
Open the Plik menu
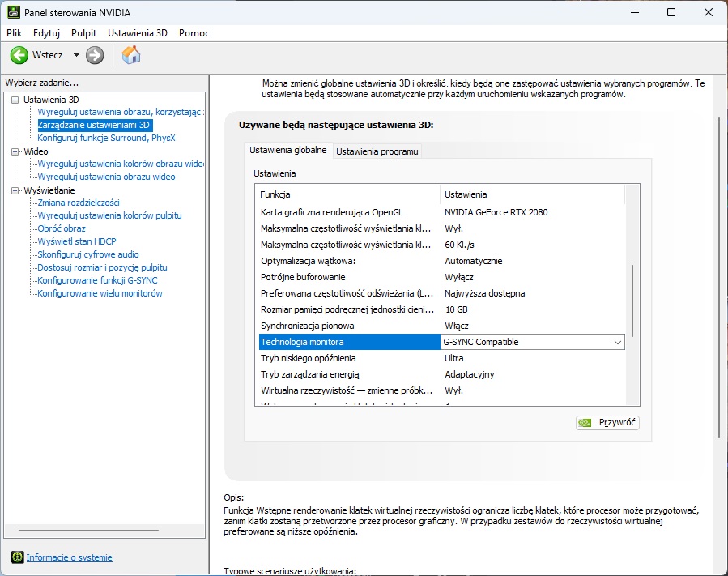(15, 33)
